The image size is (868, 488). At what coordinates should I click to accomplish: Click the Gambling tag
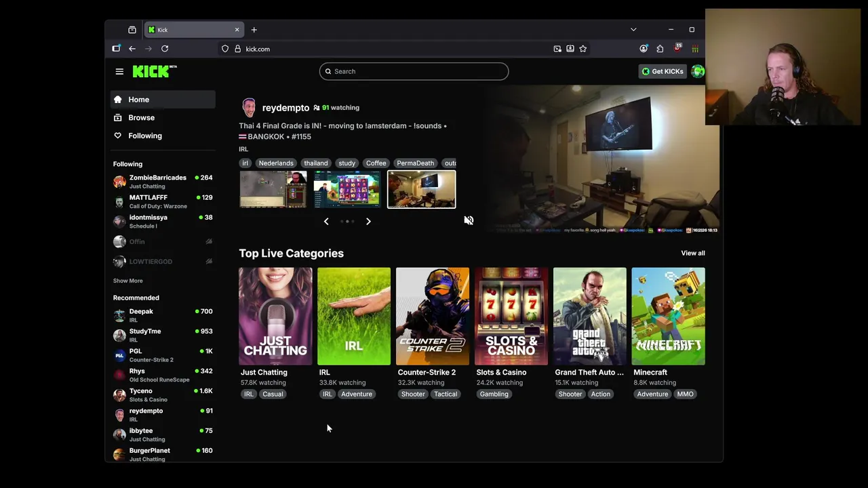pos(494,394)
